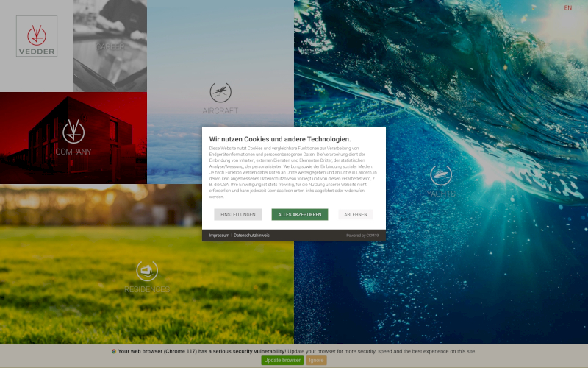The image size is (588, 368).
Task: Click the AIRCRAFT text label
Action: pyautogui.click(x=220, y=111)
